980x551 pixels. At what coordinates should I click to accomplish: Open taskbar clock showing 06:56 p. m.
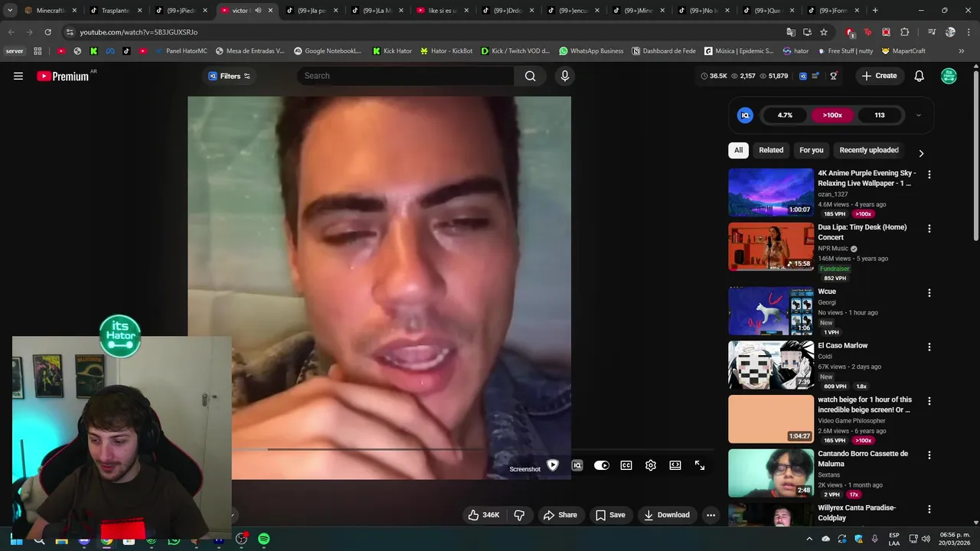tap(954, 539)
